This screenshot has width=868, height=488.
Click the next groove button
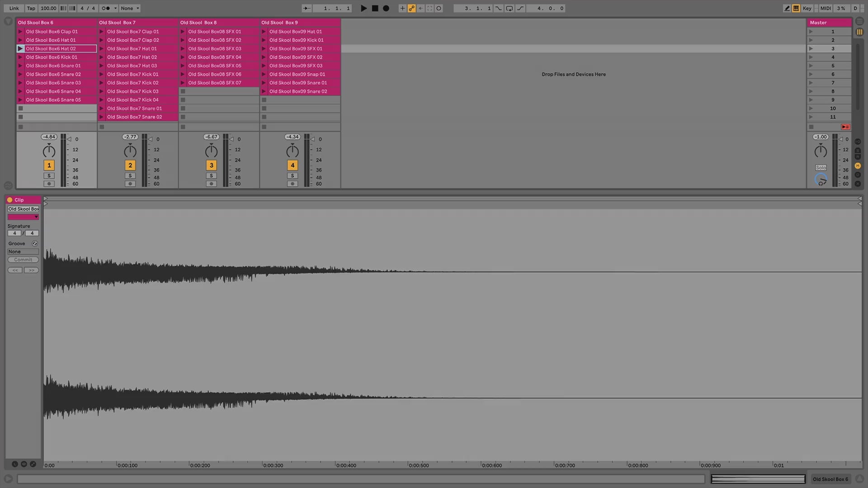coord(31,270)
